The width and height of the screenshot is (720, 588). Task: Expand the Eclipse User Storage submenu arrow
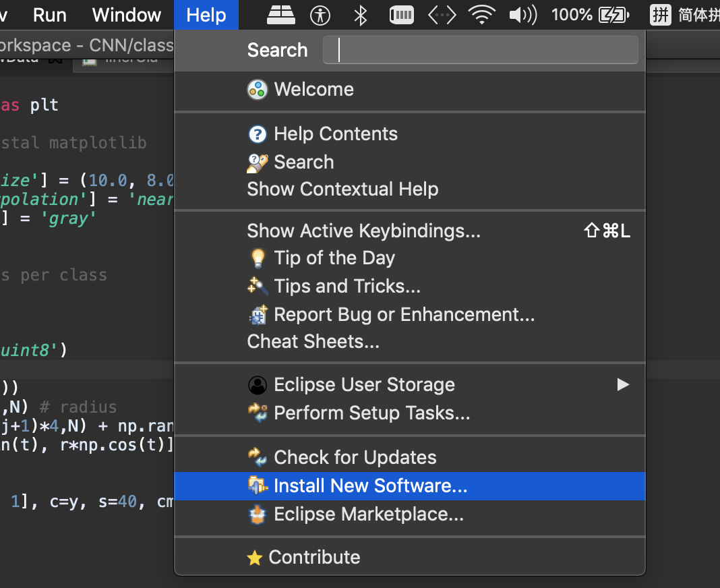(x=623, y=384)
